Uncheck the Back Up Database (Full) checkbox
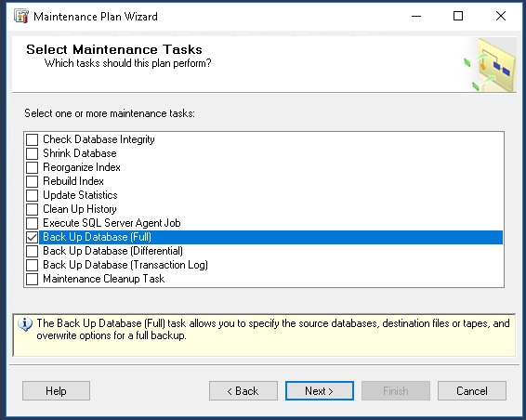The image size is (526, 420). [33, 237]
